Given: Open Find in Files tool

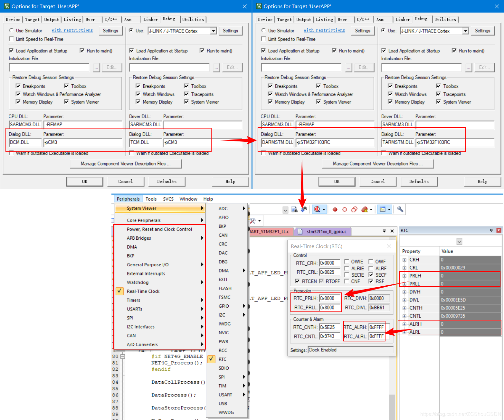Looking at the screenshot, I should pos(294,209).
